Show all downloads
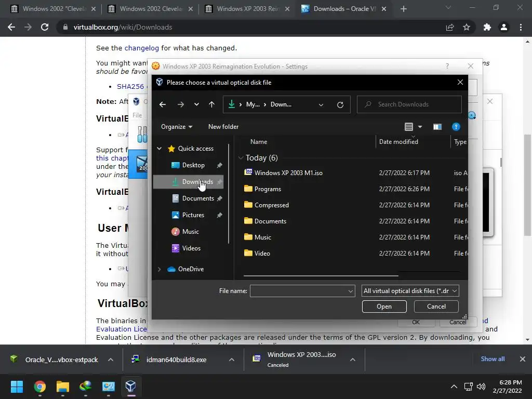Viewport: 532px width, 399px height. (493, 359)
